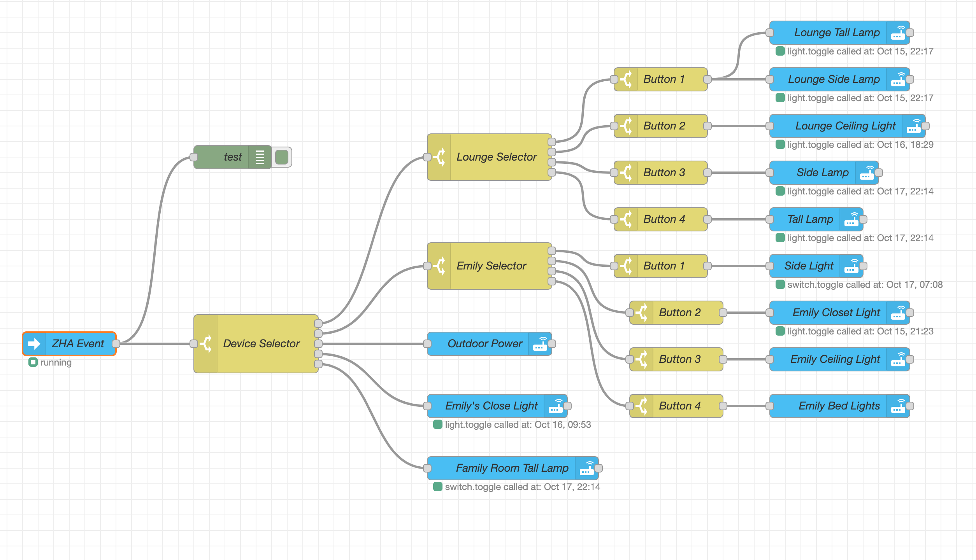The height and width of the screenshot is (560, 976).
Task: Click Family Room Tall Lamp's router icon
Action: click(587, 468)
